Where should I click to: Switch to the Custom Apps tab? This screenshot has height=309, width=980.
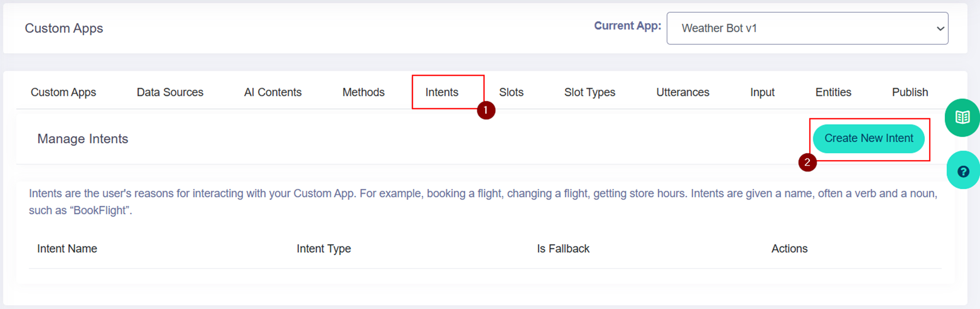click(x=63, y=92)
